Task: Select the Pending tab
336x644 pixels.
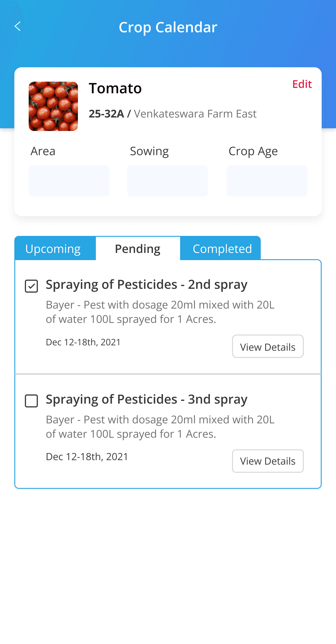Action: point(138,249)
